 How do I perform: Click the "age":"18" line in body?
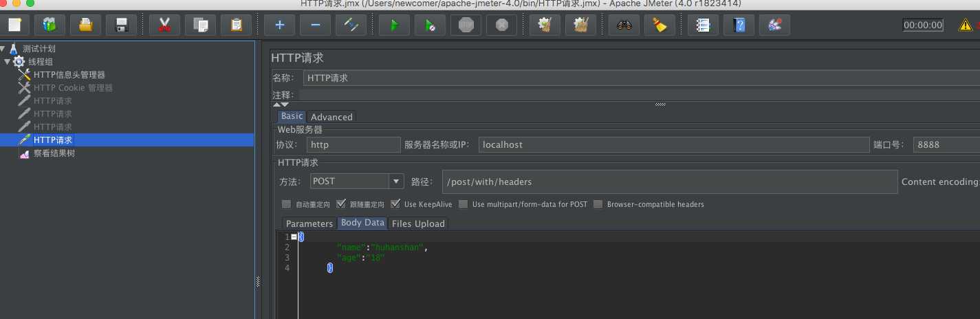(360, 258)
